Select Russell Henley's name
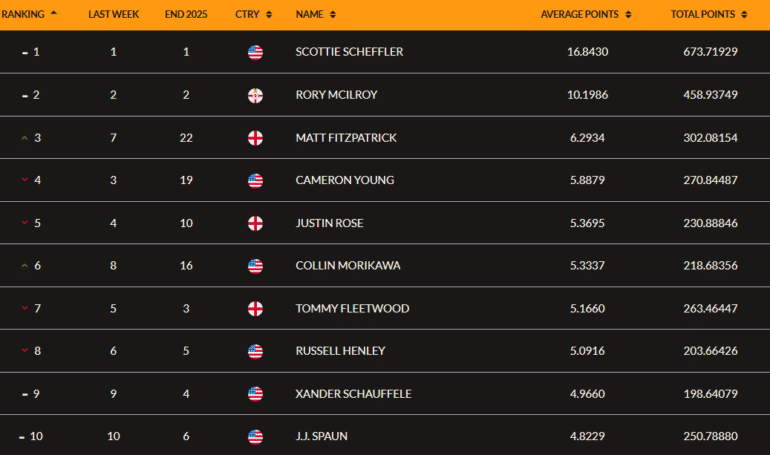 (342, 352)
